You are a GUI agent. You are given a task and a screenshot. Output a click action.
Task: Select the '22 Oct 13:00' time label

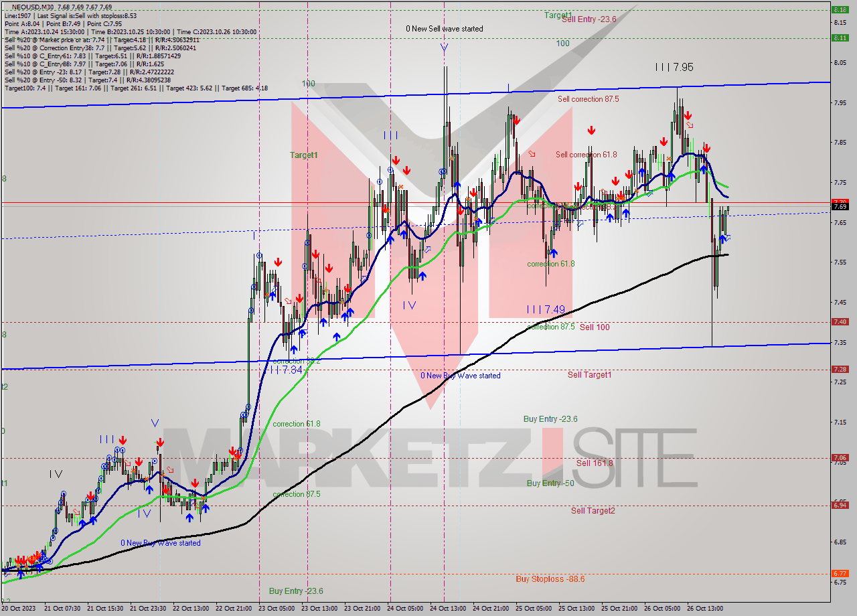coord(191,609)
